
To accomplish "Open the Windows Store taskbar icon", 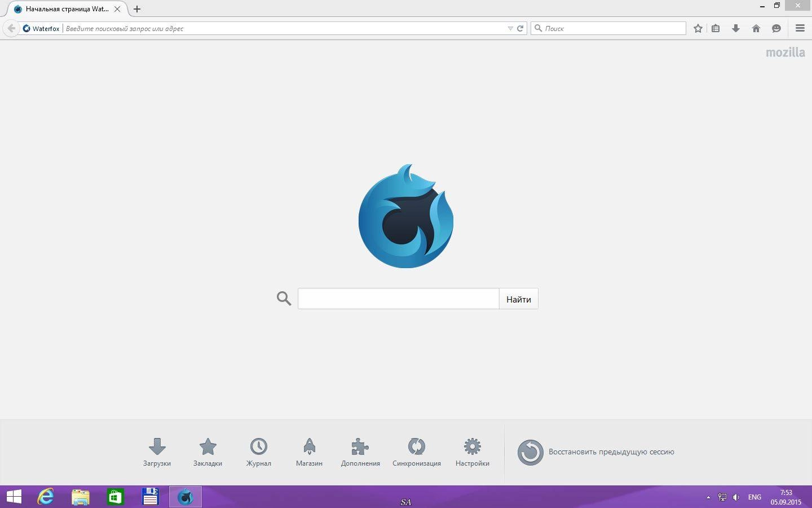I will click(116, 497).
